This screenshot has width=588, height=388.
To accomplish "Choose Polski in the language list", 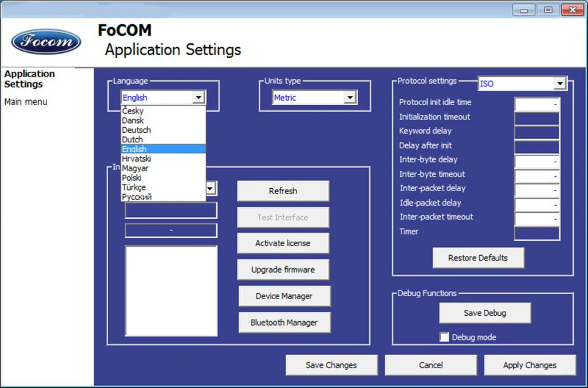I will point(132,178).
